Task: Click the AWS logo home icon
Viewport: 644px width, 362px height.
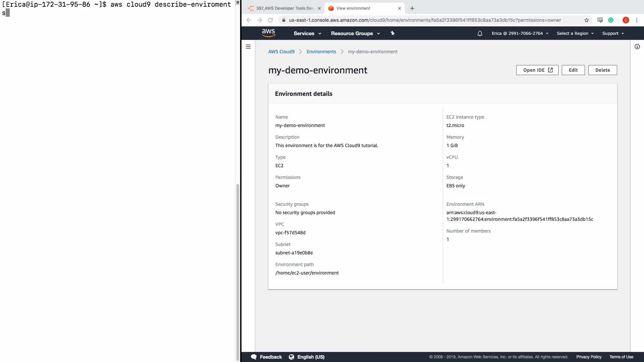Action: [x=268, y=33]
